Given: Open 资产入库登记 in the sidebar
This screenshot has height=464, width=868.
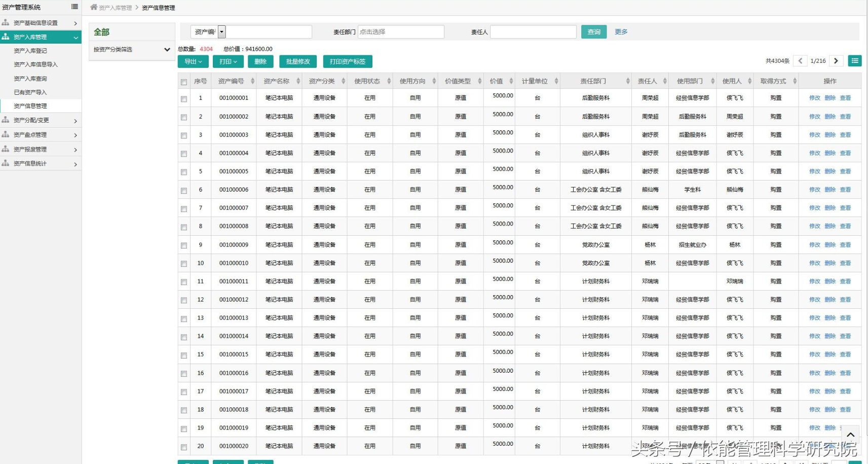Looking at the screenshot, I should click(x=30, y=51).
